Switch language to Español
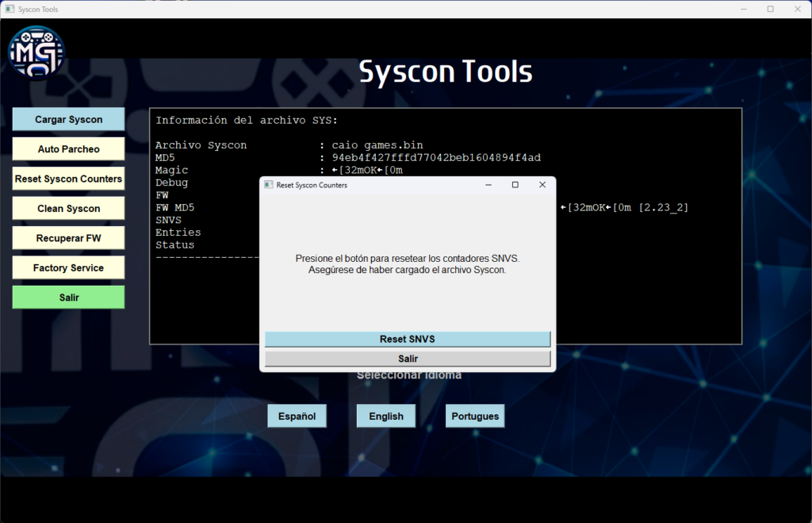Viewport: 812px width, 523px height. click(297, 416)
